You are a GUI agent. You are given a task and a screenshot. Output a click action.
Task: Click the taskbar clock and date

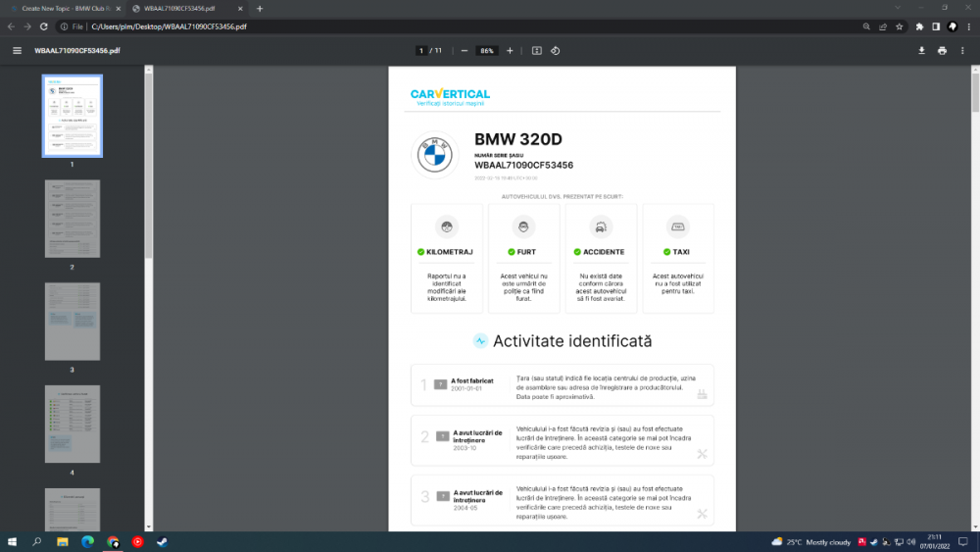click(x=934, y=542)
